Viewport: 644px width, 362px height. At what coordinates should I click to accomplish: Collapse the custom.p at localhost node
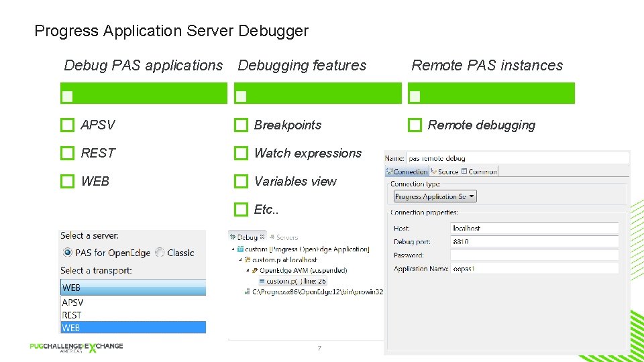click(x=240, y=260)
